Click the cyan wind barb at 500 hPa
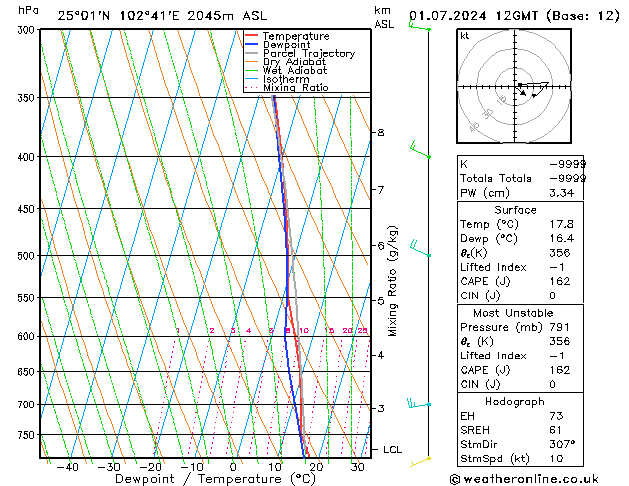 point(420,248)
